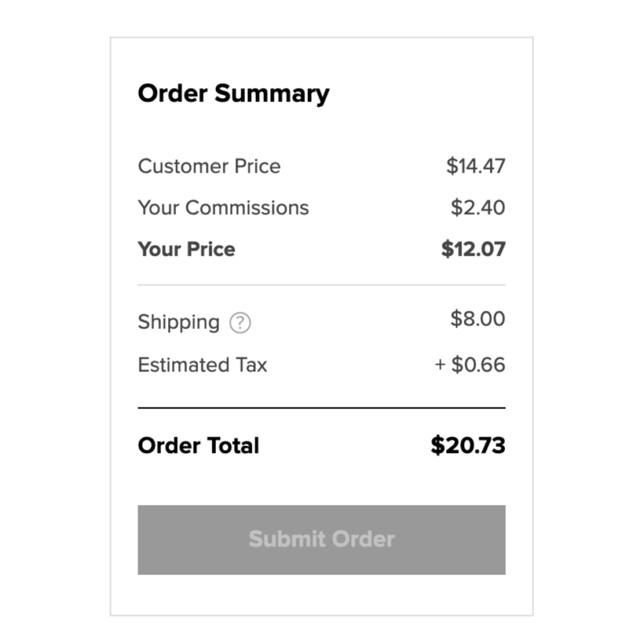The image size is (644, 644).
Task: Select the $12.07 your price amount
Action: click(x=473, y=249)
